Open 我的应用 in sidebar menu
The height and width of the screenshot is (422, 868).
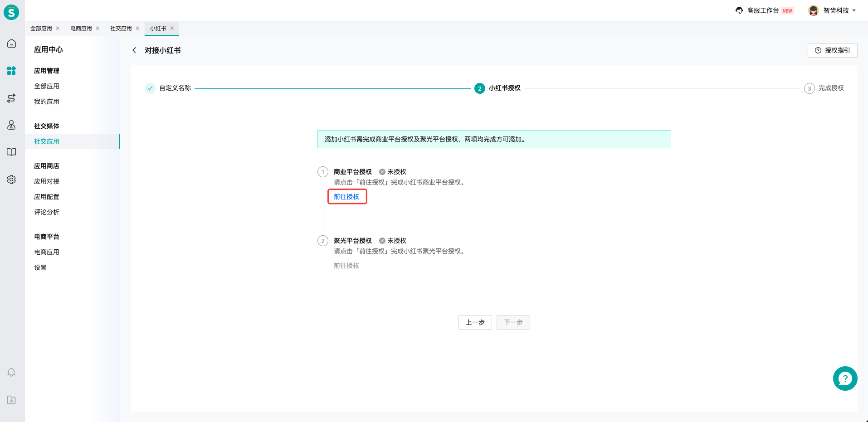[47, 102]
